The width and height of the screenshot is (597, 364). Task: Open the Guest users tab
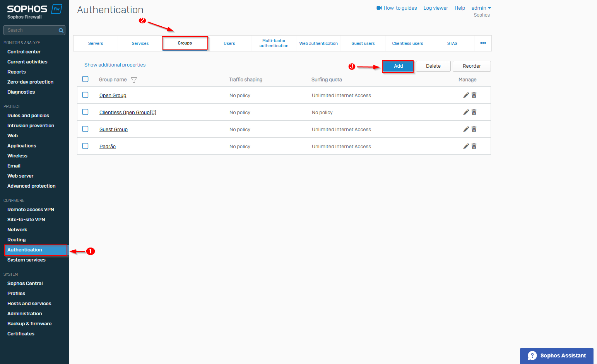point(363,43)
